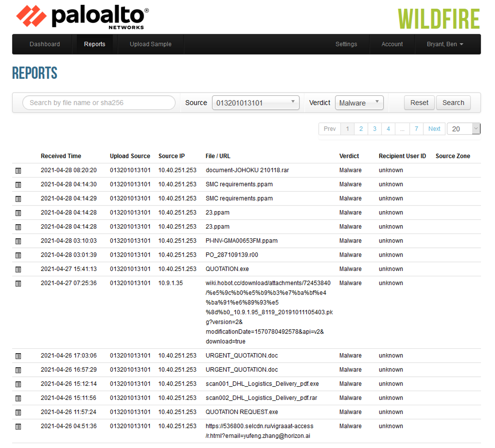Open the Upload Sample page
This screenshot has width=495, height=448.
tap(150, 44)
